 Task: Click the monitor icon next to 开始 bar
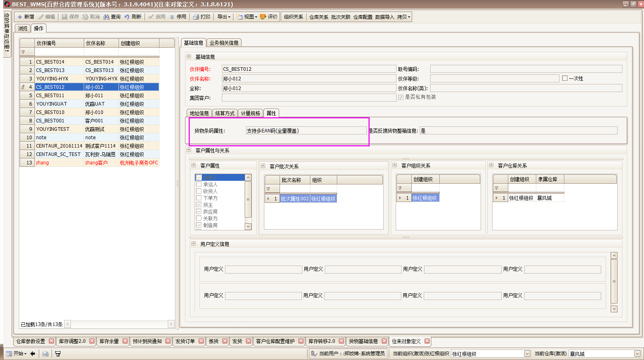[x=58, y=354]
